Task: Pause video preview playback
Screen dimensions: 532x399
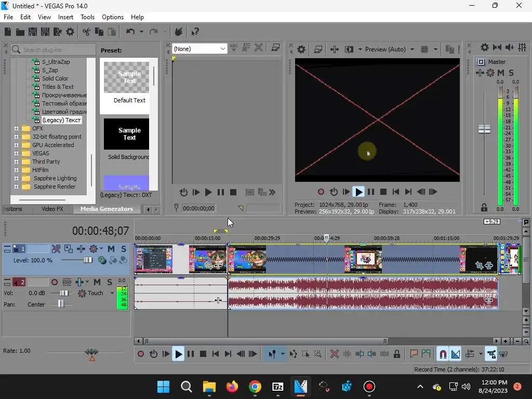Action: coord(371,192)
